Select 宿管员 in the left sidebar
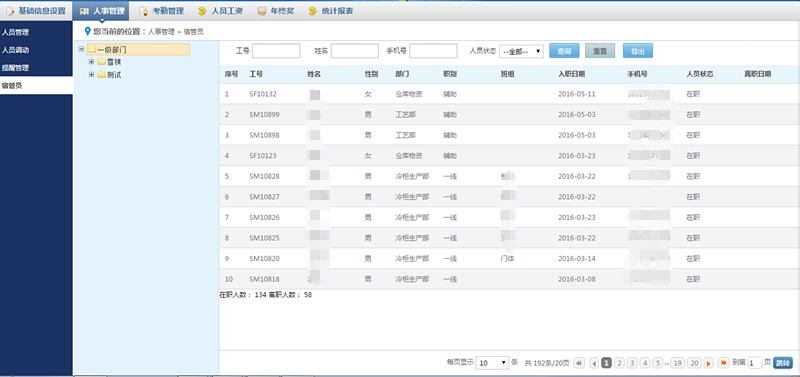 [x=36, y=85]
